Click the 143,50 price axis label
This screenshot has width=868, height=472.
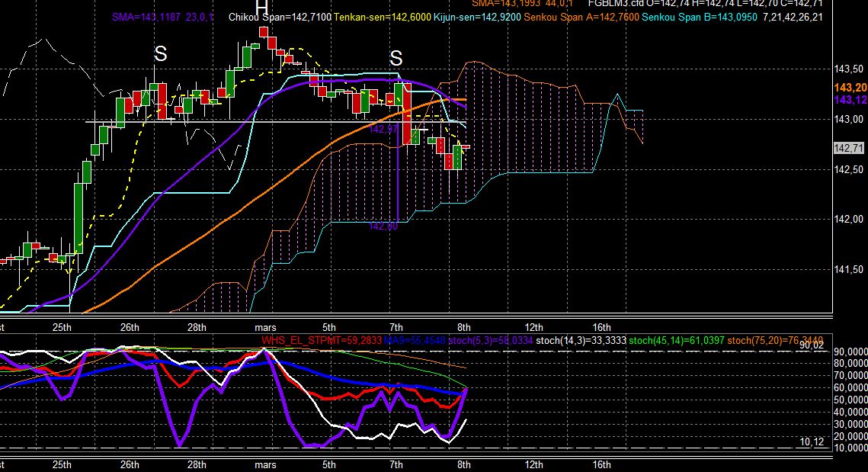point(849,69)
